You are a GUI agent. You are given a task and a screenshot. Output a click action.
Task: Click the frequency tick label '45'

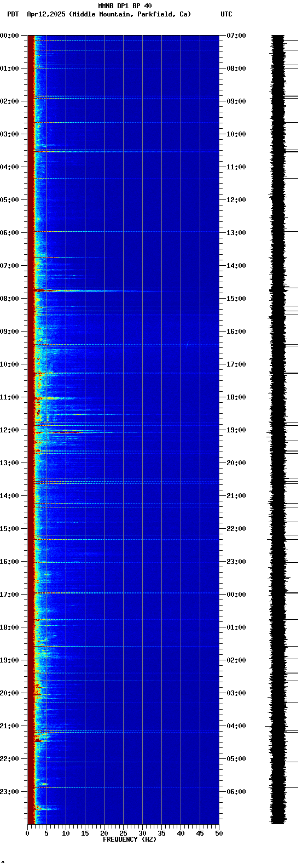tap(200, 833)
